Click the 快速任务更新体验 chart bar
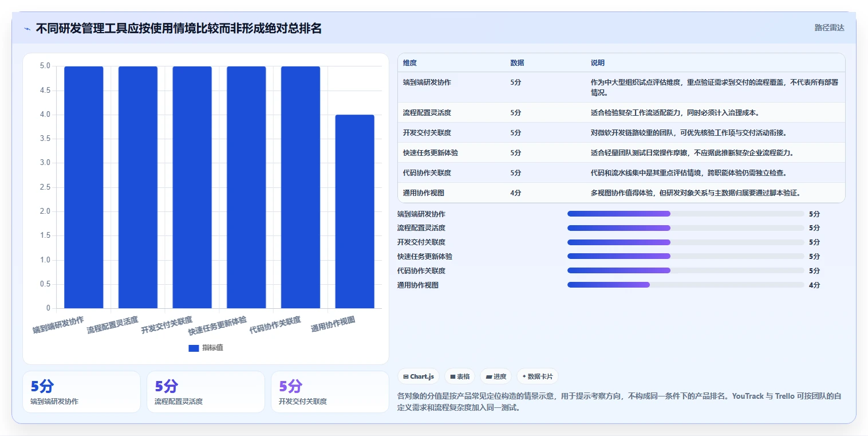Screen dimensions: 868x436 click(x=246, y=187)
